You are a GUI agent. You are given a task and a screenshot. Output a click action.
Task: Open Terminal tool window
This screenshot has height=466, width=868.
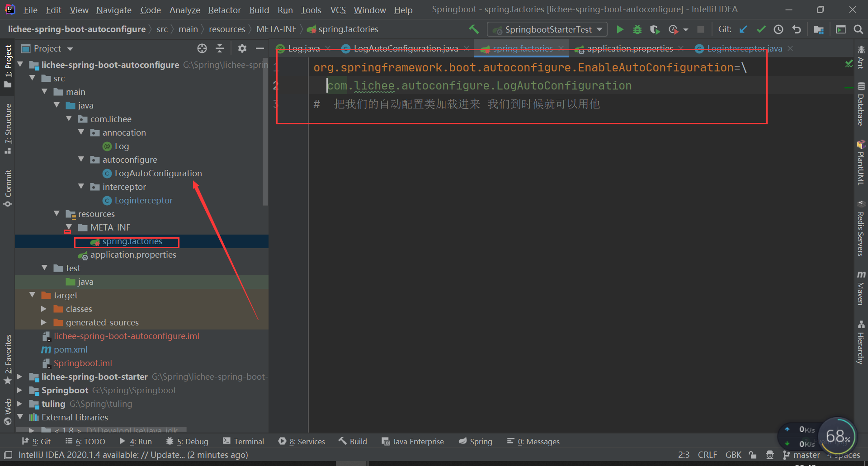[x=244, y=442]
